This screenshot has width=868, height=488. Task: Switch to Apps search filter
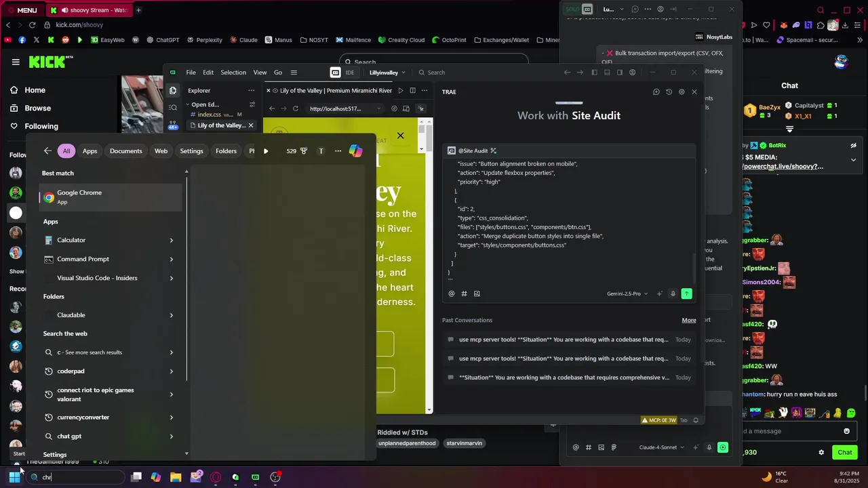[90, 151]
